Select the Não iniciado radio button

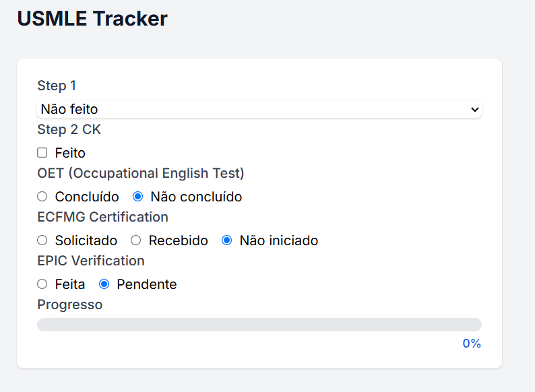click(x=227, y=240)
